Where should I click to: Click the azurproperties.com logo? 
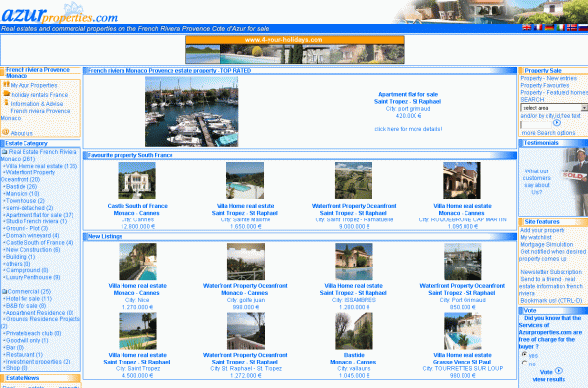tap(60, 14)
